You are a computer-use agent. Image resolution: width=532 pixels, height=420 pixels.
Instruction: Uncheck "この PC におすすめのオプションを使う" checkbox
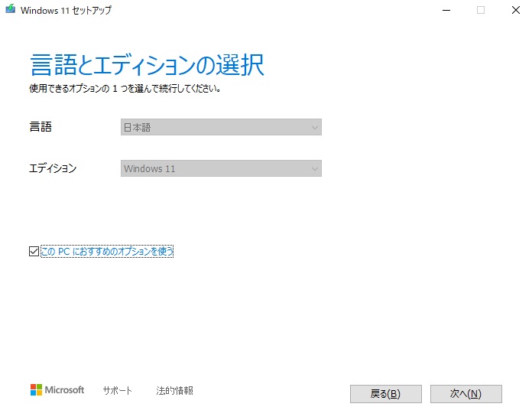point(34,251)
